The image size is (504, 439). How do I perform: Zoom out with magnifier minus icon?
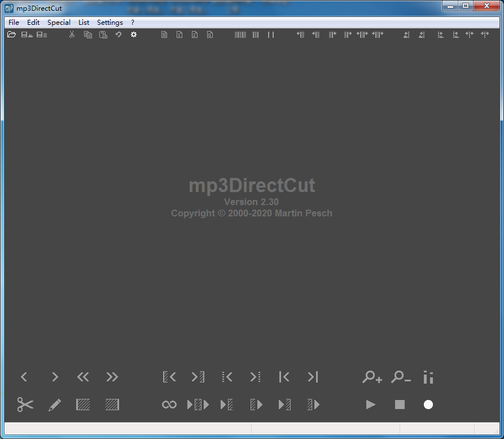coord(401,377)
